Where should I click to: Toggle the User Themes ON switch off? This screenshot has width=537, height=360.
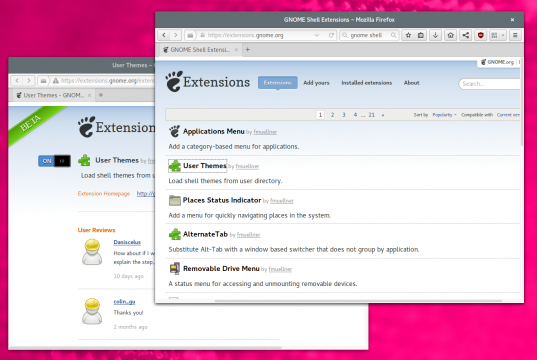tap(54, 161)
